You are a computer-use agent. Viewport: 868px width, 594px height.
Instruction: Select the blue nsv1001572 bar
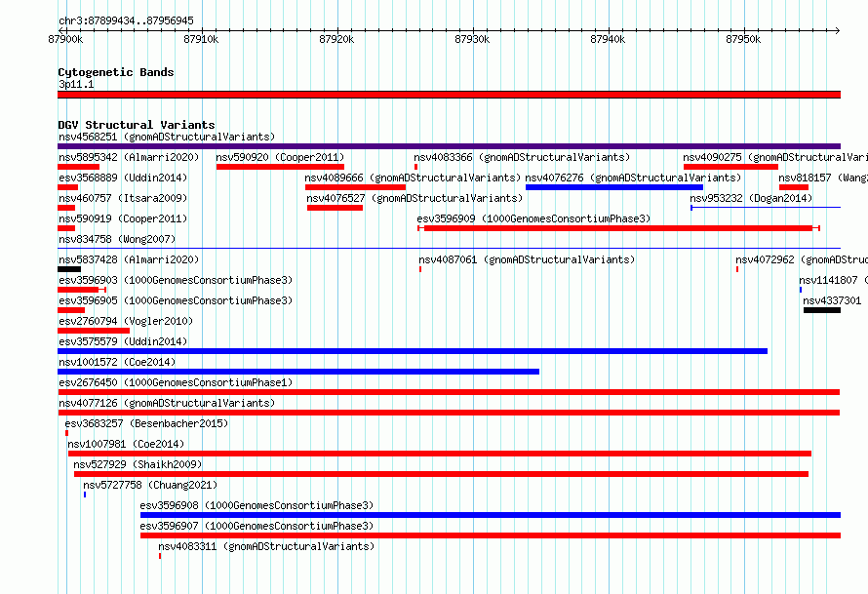point(298,372)
